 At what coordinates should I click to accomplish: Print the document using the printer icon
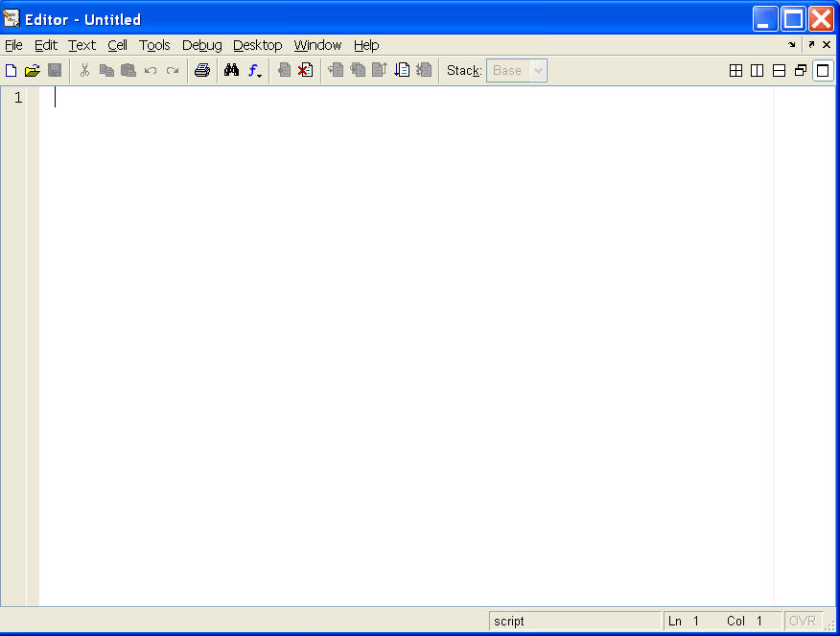202,70
